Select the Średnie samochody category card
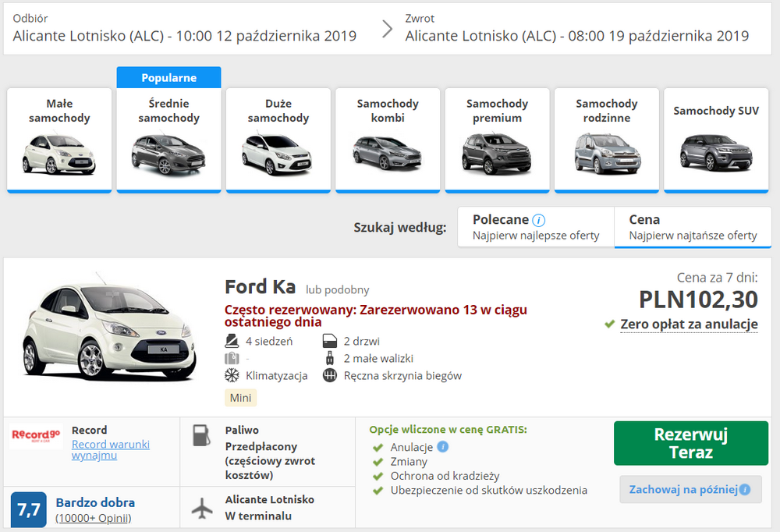The height and width of the screenshot is (532, 780). (x=168, y=140)
